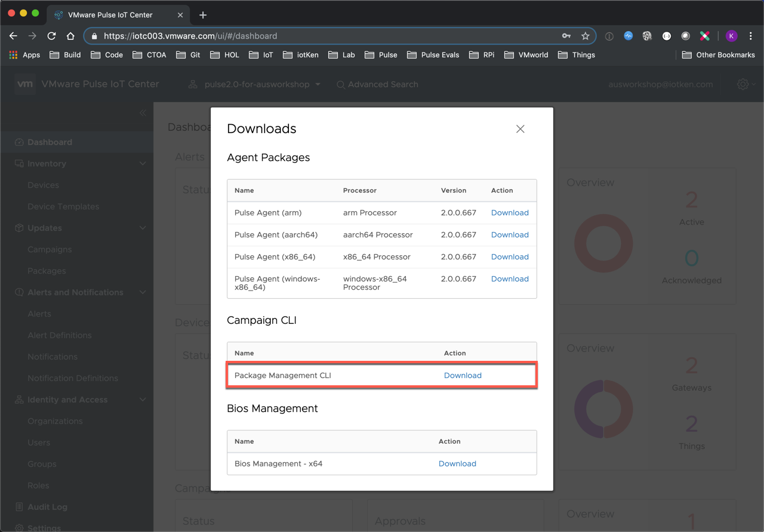Screen dimensions: 764x532
Task: Click the browser forward arrow
Action: point(32,36)
